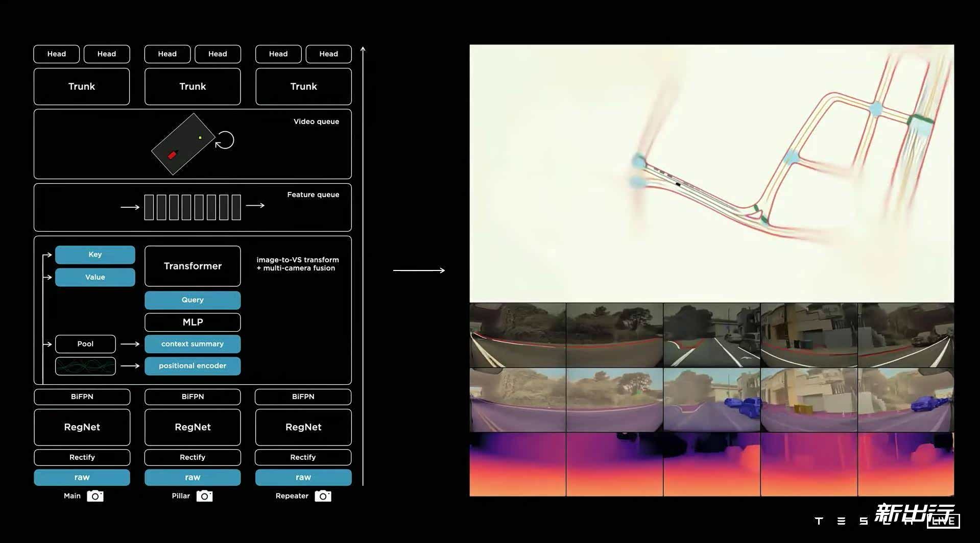This screenshot has width=980, height=543.
Task: Click the circular loop arrow in Video queue
Action: tap(225, 140)
